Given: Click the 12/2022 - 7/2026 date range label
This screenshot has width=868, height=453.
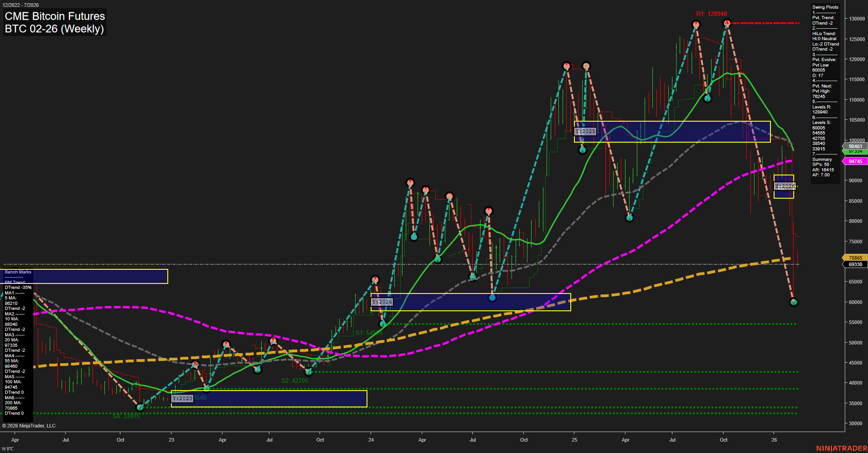Looking at the screenshot, I should pyautogui.click(x=21, y=5).
